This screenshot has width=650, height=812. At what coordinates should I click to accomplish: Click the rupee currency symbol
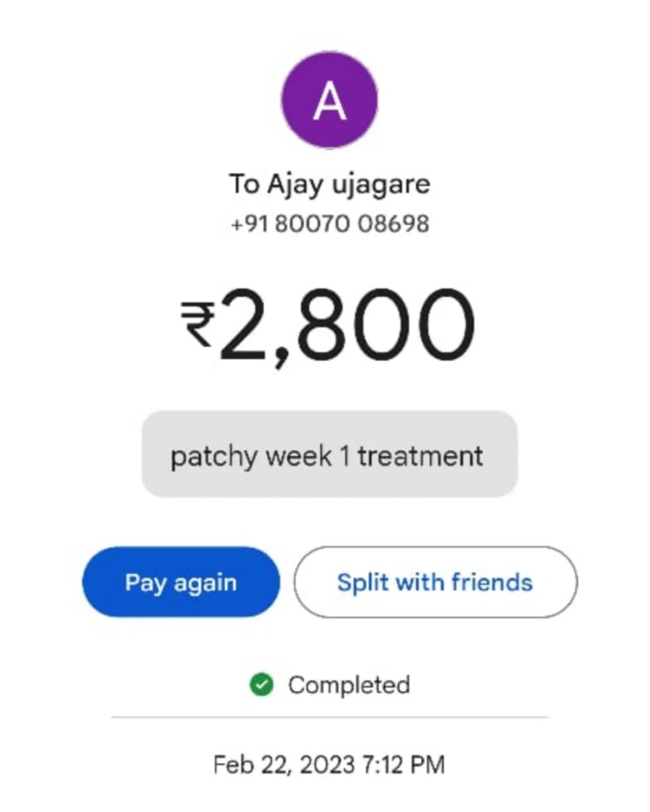click(x=196, y=323)
